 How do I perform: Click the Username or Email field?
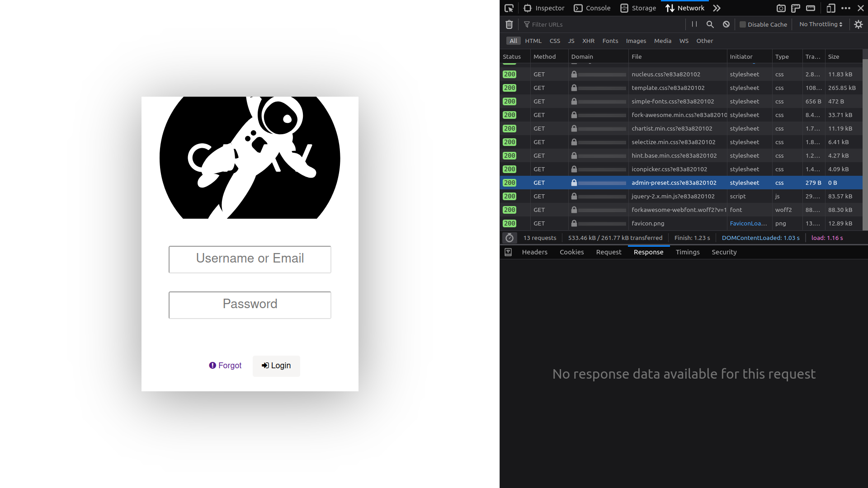coord(250,259)
